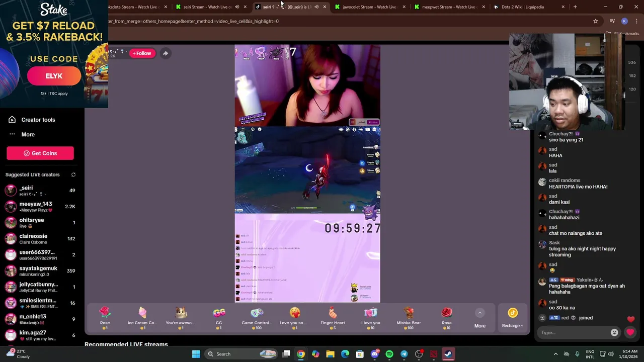Bookmark this page with star icon
The image size is (644, 362).
point(596,21)
